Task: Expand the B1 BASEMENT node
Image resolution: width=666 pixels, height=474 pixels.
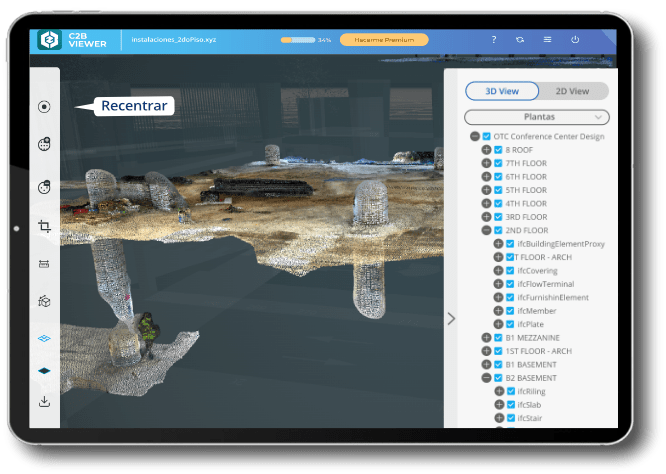Action: tap(486, 364)
